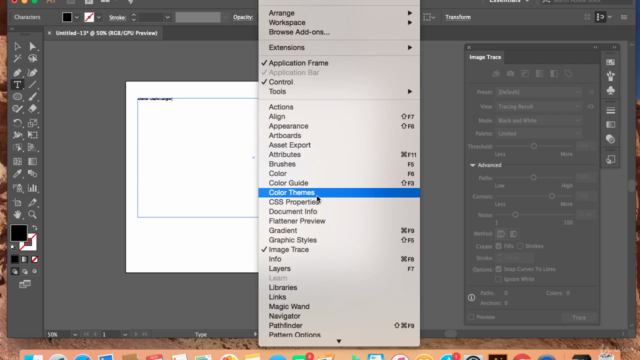Enable the Preview checkbox

pyautogui.click(x=471, y=317)
